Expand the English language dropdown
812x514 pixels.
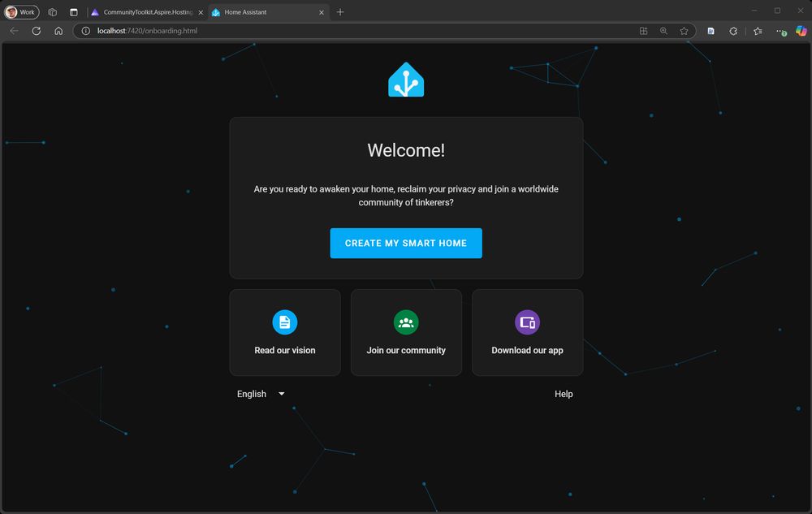[x=261, y=394]
